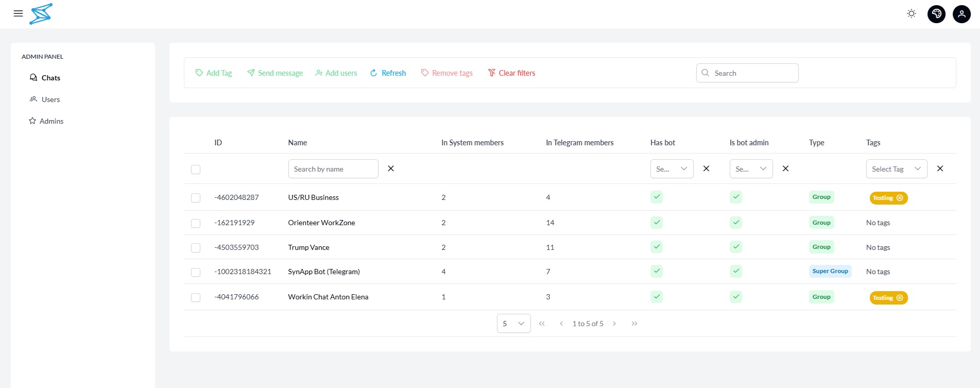Click Has bot checkmark for Workin Chat Anton Elena

(657, 297)
